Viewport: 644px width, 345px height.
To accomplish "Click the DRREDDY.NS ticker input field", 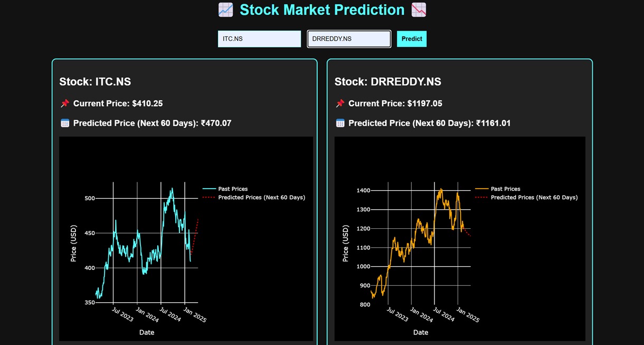I will (x=349, y=39).
